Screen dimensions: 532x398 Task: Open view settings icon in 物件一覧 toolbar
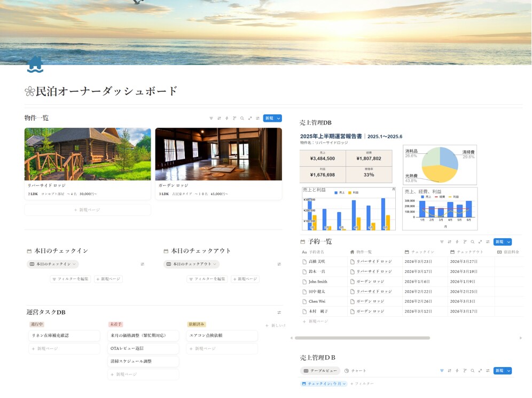257,118
